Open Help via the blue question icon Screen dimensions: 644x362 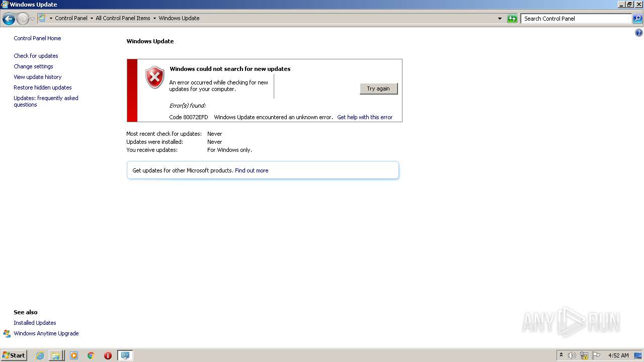click(x=638, y=33)
